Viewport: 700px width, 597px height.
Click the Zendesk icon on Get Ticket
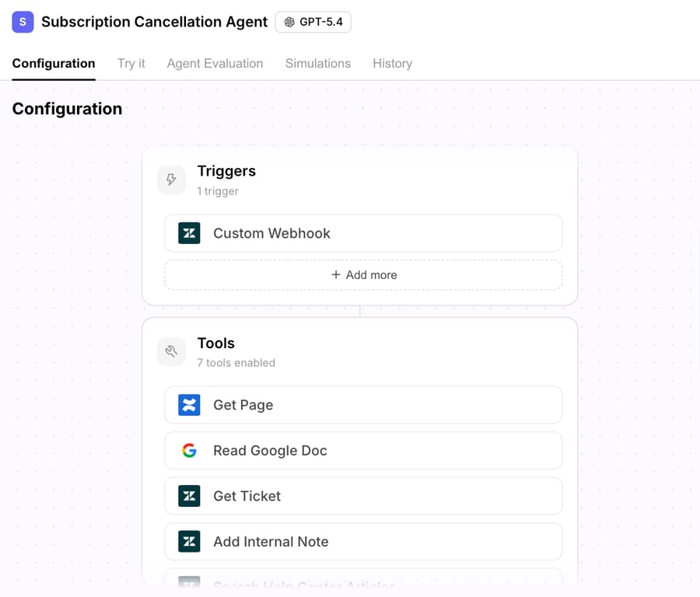[x=189, y=496]
